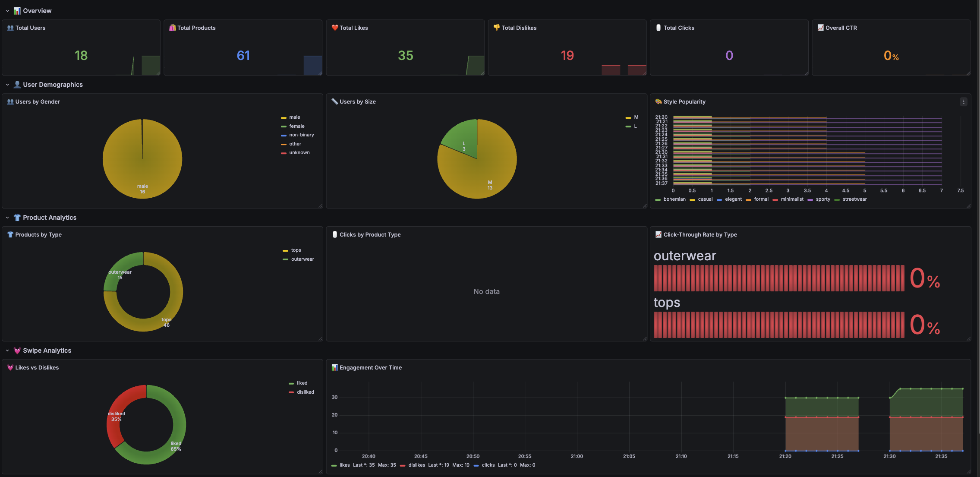The height and width of the screenshot is (477, 980).
Task: Collapse the User Demographics row chevron
Action: coord(7,85)
